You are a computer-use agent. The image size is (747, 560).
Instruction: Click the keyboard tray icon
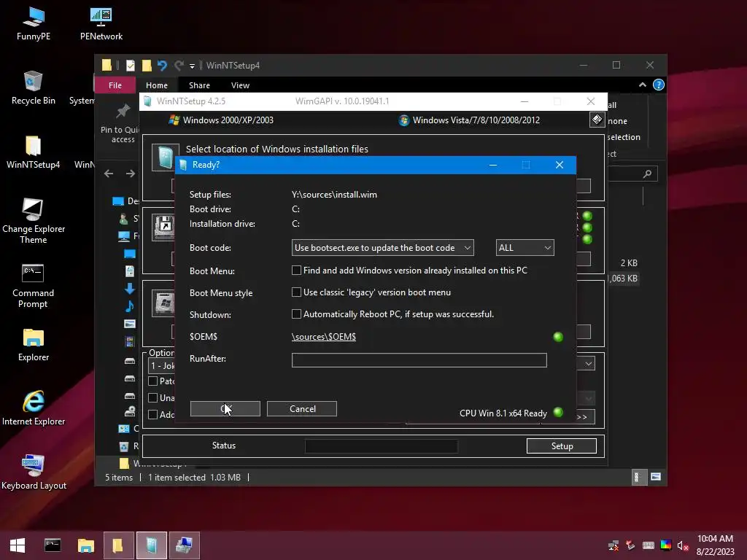pos(649,545)
